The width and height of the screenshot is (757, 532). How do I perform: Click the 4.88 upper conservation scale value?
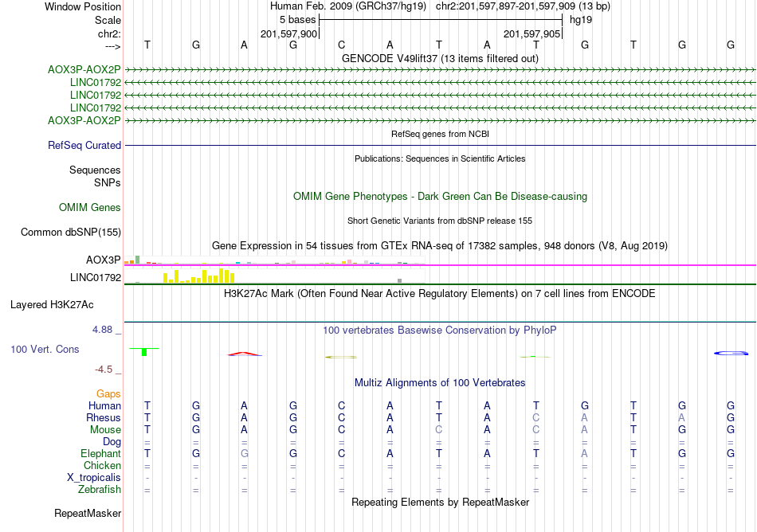pyautogui.click(x=102, y=330)
